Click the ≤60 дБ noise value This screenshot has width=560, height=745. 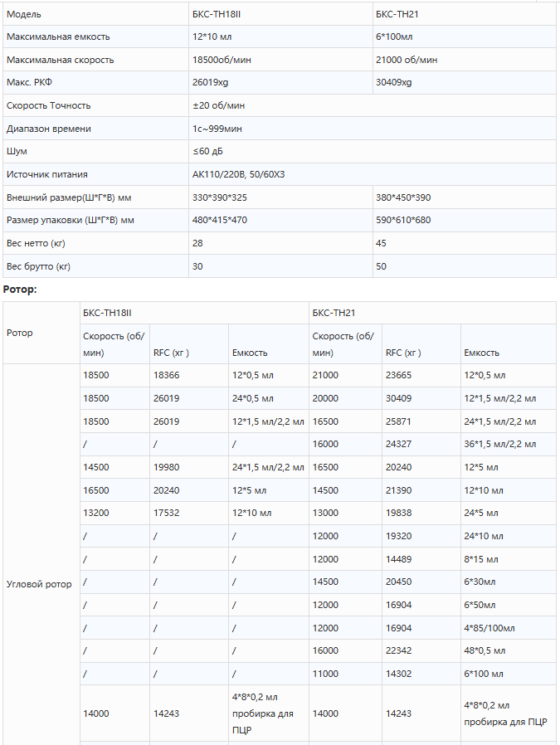pyautogui.click(x=207, y=151)
